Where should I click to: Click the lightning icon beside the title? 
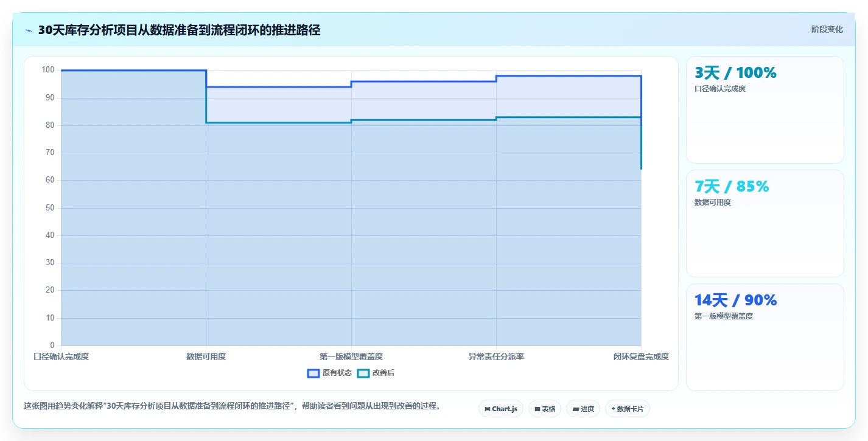click(x=29, y=30)
